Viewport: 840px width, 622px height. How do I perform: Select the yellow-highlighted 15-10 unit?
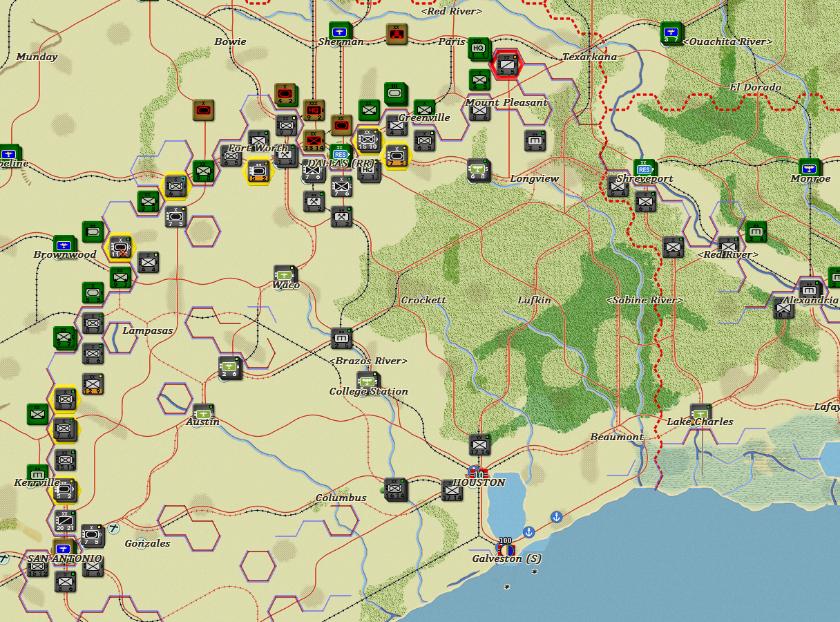(x=367, y=140)
